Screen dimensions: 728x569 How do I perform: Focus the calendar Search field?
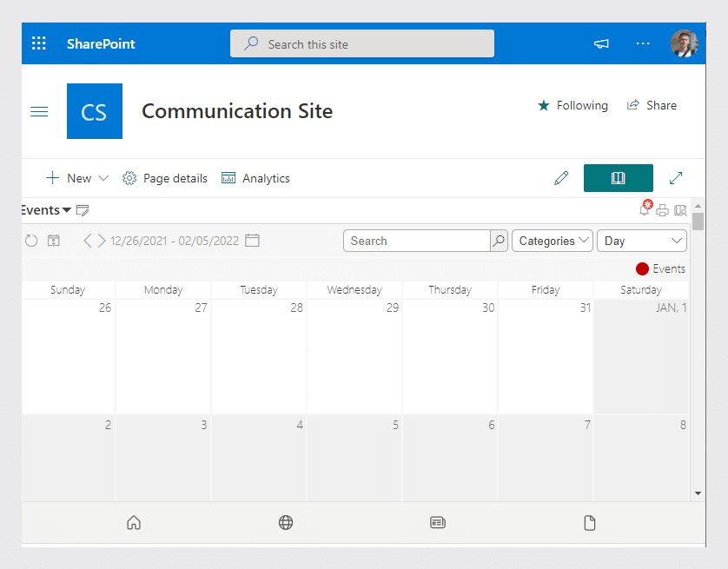click(416, 241)
